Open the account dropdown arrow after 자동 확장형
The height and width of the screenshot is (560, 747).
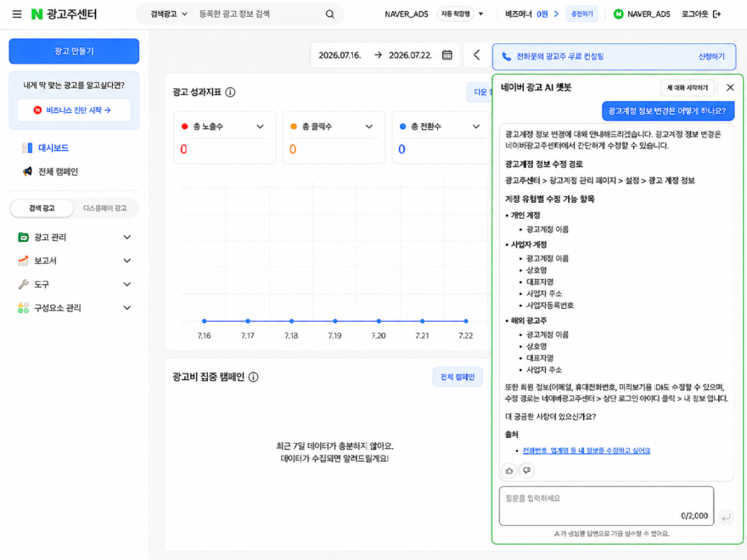click(x=480, y=14)
